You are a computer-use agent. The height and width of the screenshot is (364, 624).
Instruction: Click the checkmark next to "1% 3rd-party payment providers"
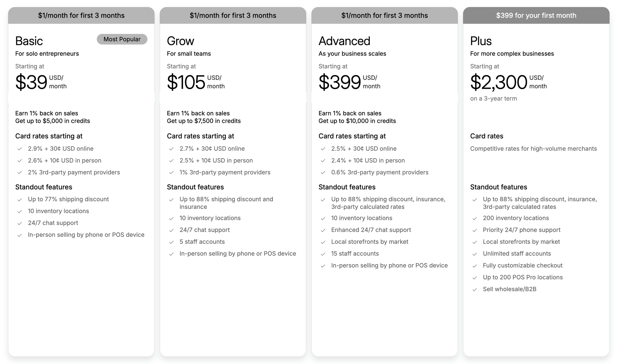pos(171,173)
